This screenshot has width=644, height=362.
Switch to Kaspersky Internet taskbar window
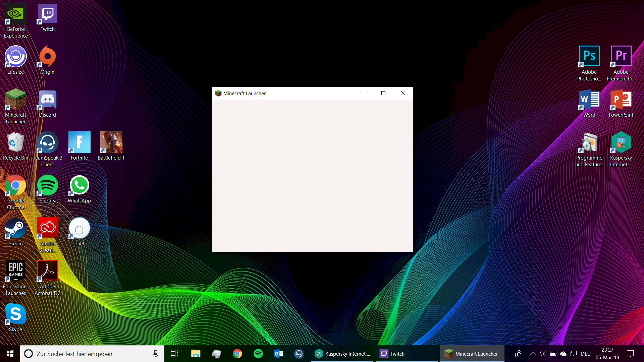[342, 354]
